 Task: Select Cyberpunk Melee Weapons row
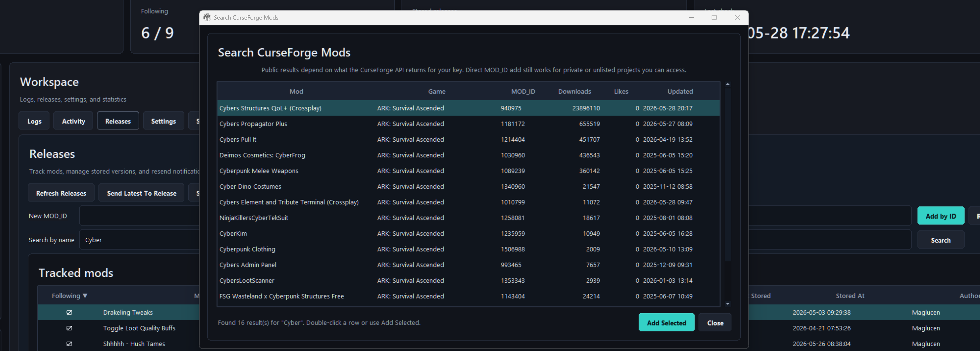[x=468, y=170]
